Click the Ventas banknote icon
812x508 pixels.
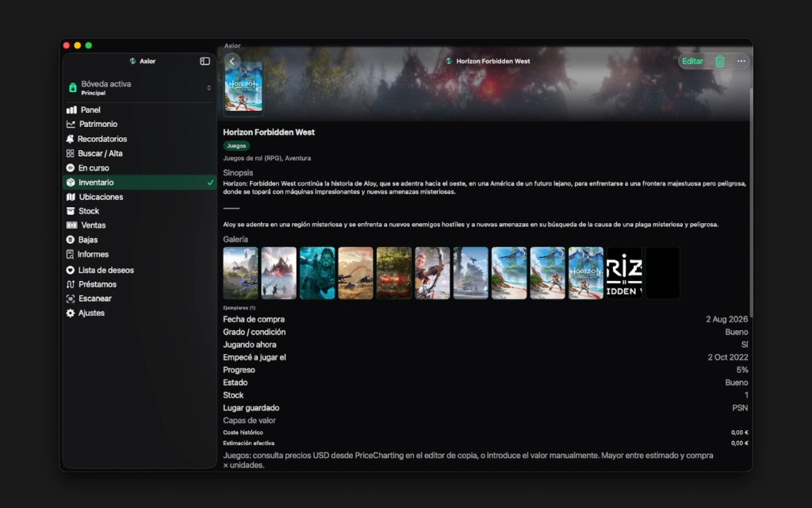72,225
